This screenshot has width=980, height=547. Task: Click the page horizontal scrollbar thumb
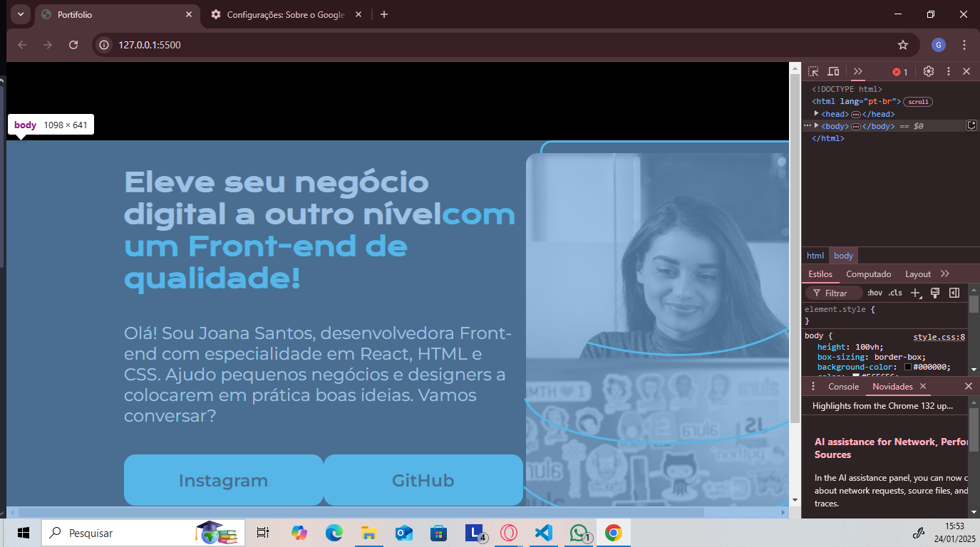click(x=361, y=512)
